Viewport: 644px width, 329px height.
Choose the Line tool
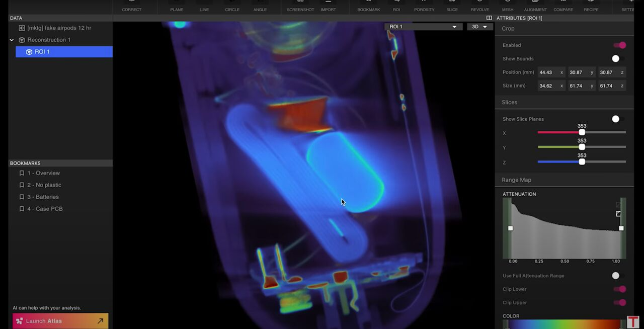click(204, 7)
